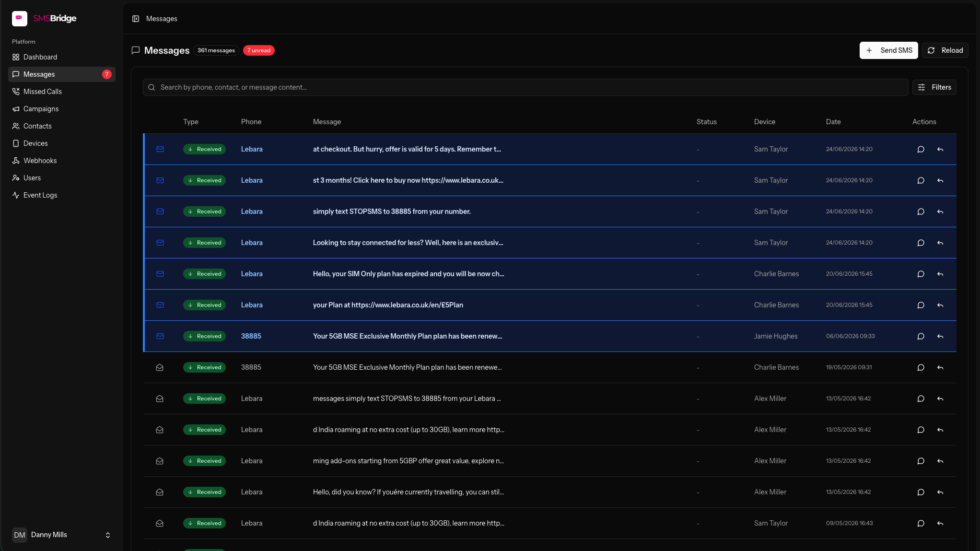The image size is (980, 551).
Task: Open Lebara link in 'at checkout' row
Action: click(252, 149)
